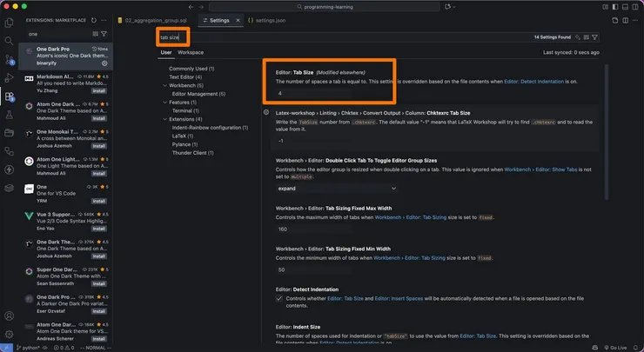Click the errors and warnings status
The height and width of the screenshot is (352, 644).
(x=64, y=348)
